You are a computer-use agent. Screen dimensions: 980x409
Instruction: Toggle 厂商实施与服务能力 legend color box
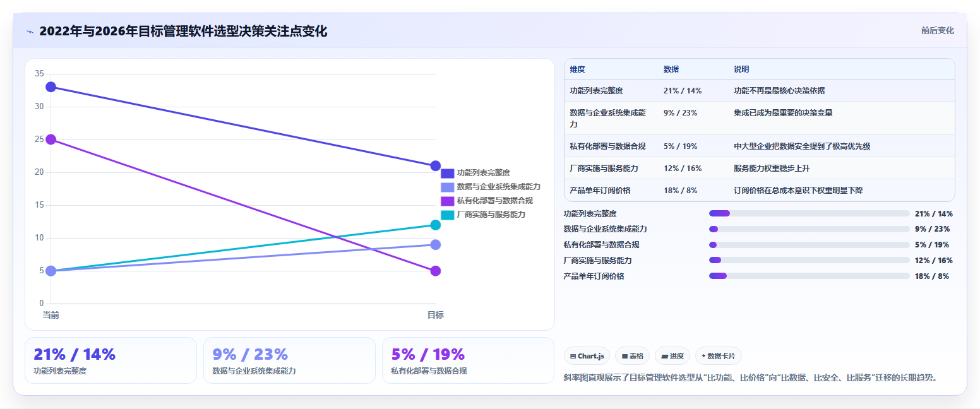click(x=448, y=215)
